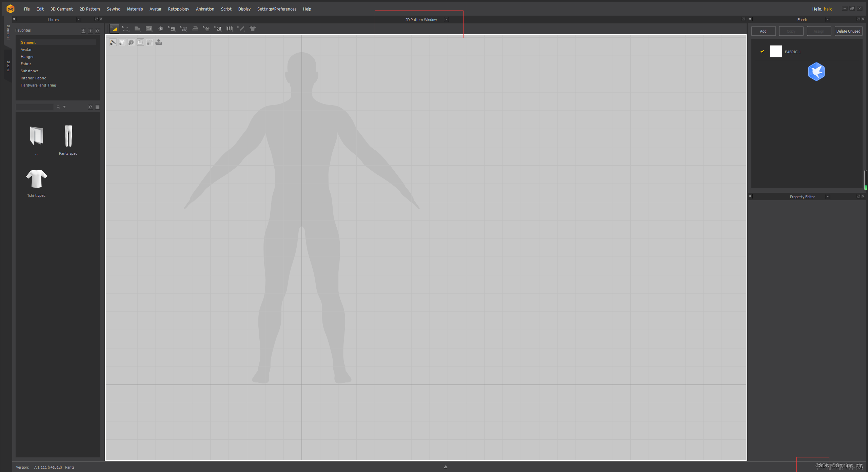Undock the Property Editor panel
The height and width of the screenshot is (472, 868).
pyautogui.click(x=859, y=196)
